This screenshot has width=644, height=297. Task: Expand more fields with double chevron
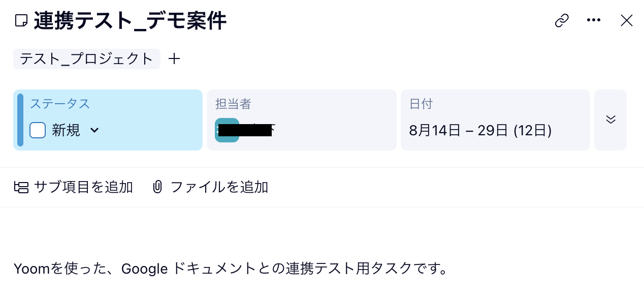tap(610, 120)
